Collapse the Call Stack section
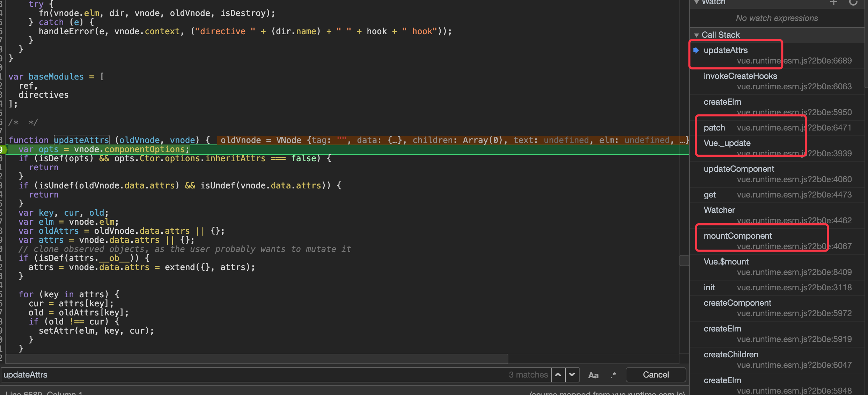The height and width of the screenshot is (395, 868). click(697, 35)
